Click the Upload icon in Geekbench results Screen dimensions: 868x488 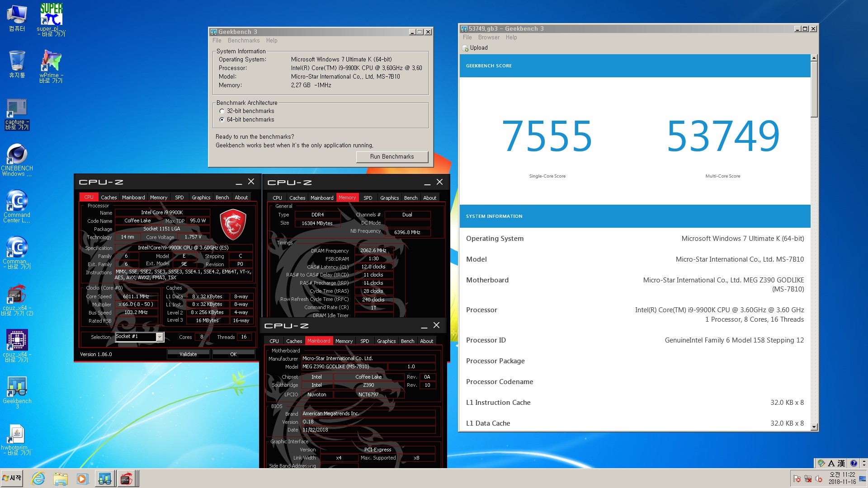pos(465,48)
